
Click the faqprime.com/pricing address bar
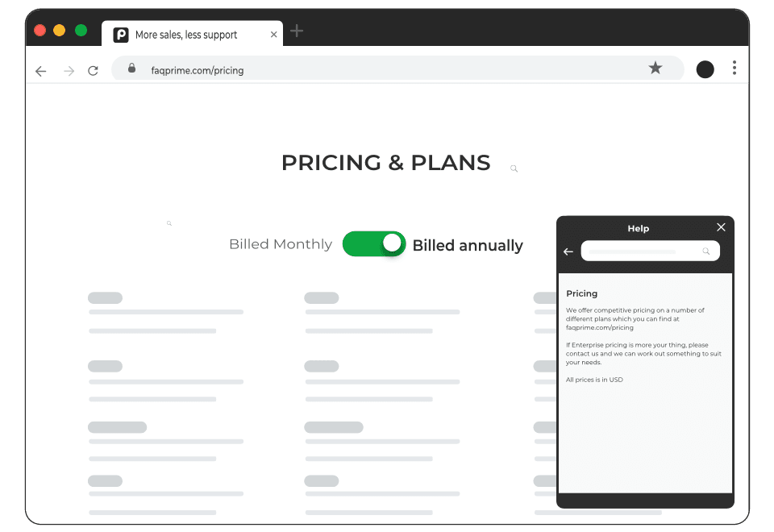point(397,69)
